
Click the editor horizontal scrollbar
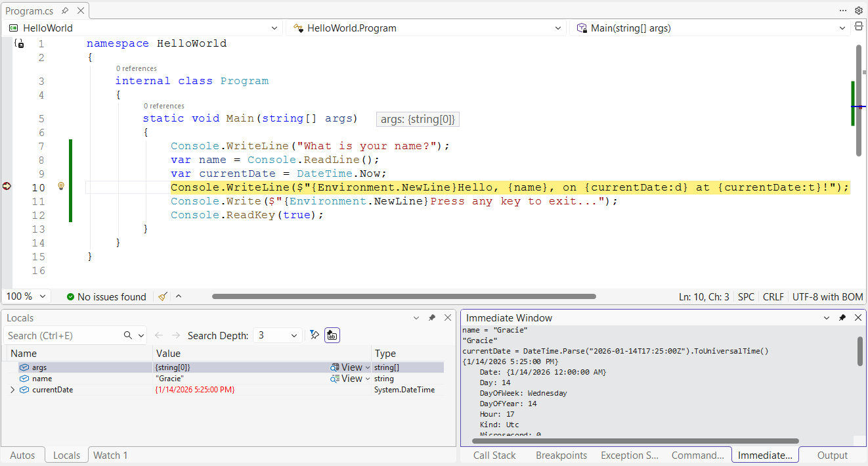point(404,296)
